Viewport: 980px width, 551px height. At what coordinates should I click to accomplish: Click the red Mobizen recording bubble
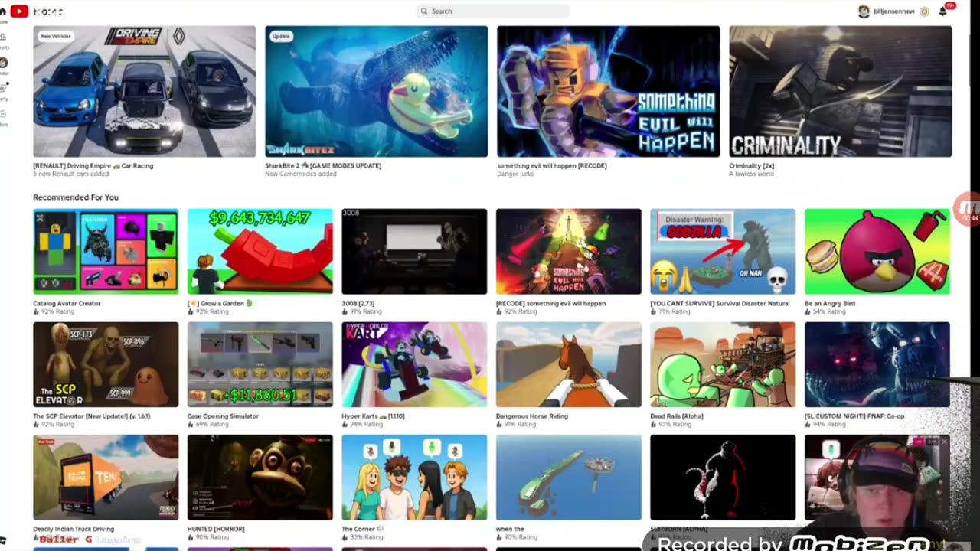[968, 208]
